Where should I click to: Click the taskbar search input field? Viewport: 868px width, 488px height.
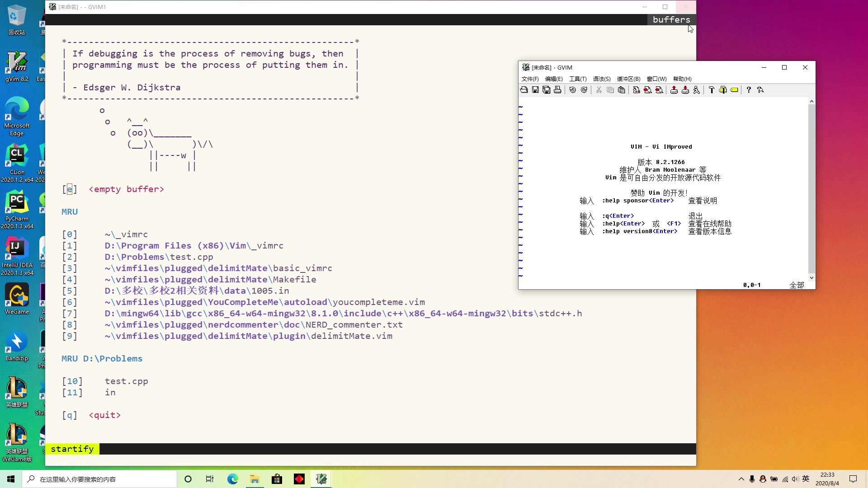pyautogui.click(x=99, y=479)
